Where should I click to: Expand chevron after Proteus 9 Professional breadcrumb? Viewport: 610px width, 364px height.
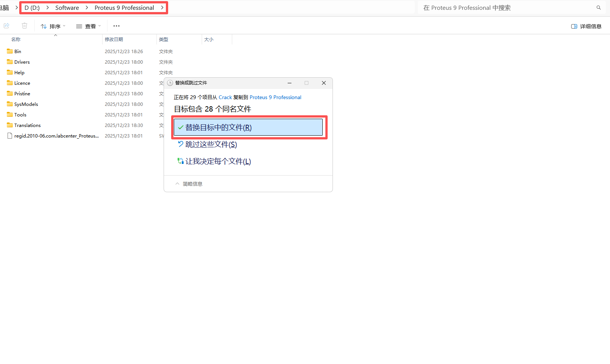[x=162, y=8]
